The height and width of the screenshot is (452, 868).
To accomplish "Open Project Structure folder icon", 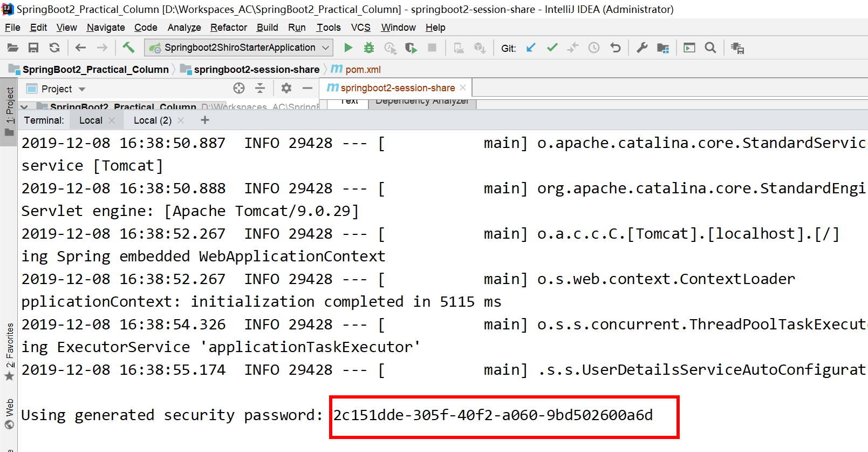I will pos(663,48).
